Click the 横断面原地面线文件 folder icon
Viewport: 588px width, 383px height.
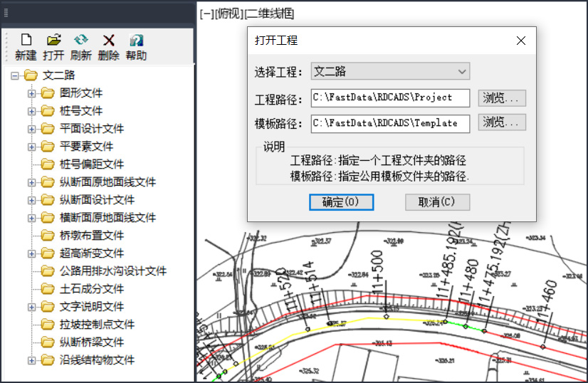pos(48,218)
